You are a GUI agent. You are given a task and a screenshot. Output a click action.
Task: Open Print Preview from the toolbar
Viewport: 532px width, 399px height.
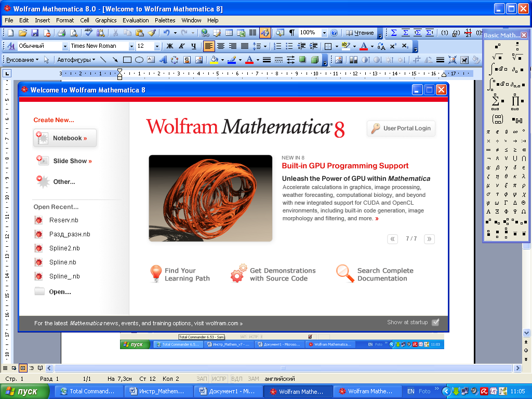pyautogui.click(x=74, y=33)
